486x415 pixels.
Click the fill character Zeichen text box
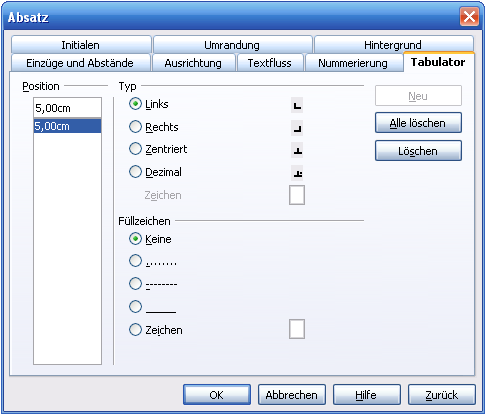[x=297, y=329]
